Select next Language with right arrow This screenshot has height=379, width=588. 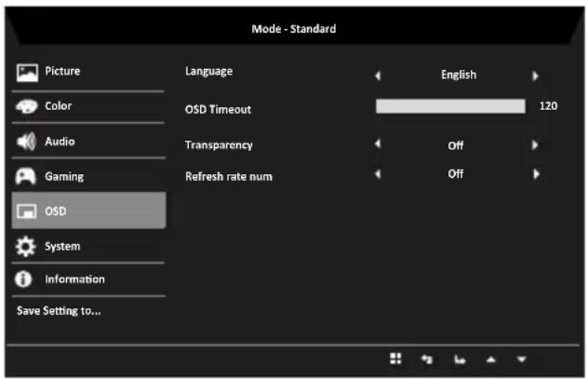[x=535, y=75]
